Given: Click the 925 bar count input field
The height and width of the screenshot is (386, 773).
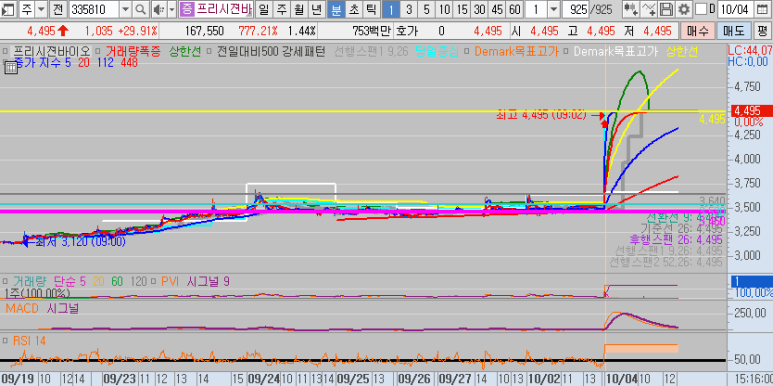Looking at the screenshot, I should (575, 9).
